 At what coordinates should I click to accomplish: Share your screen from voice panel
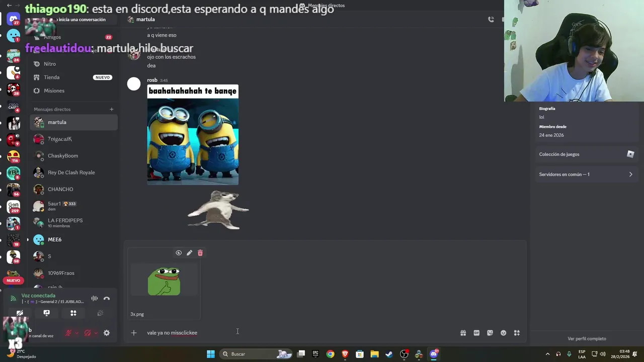click(x=47, y=313)
